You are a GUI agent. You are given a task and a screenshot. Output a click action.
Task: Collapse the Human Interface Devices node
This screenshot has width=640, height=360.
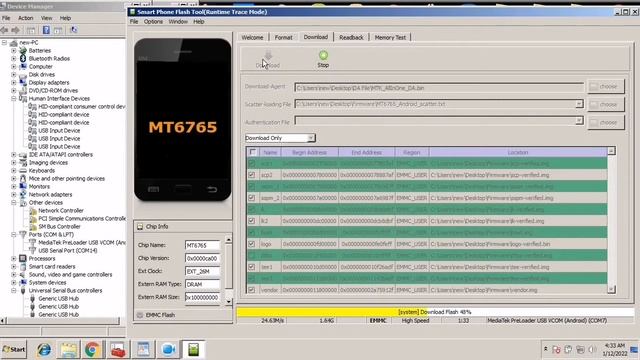click(14, 98)
